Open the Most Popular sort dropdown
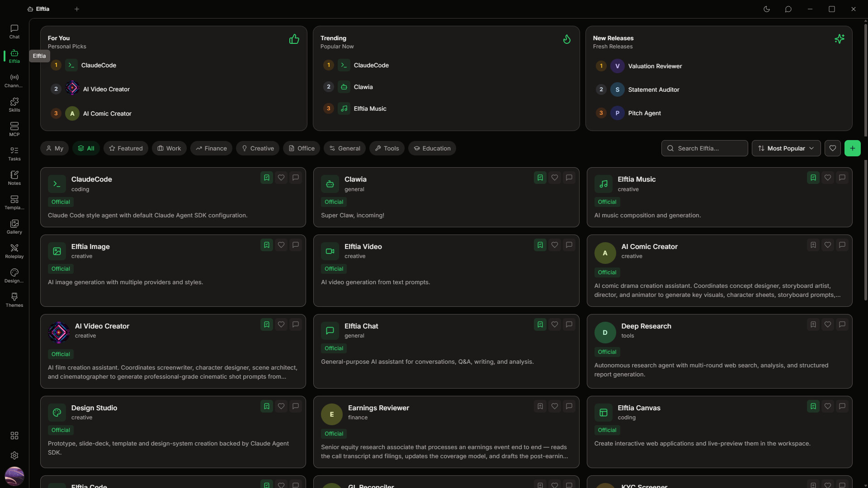 (786, 148)
